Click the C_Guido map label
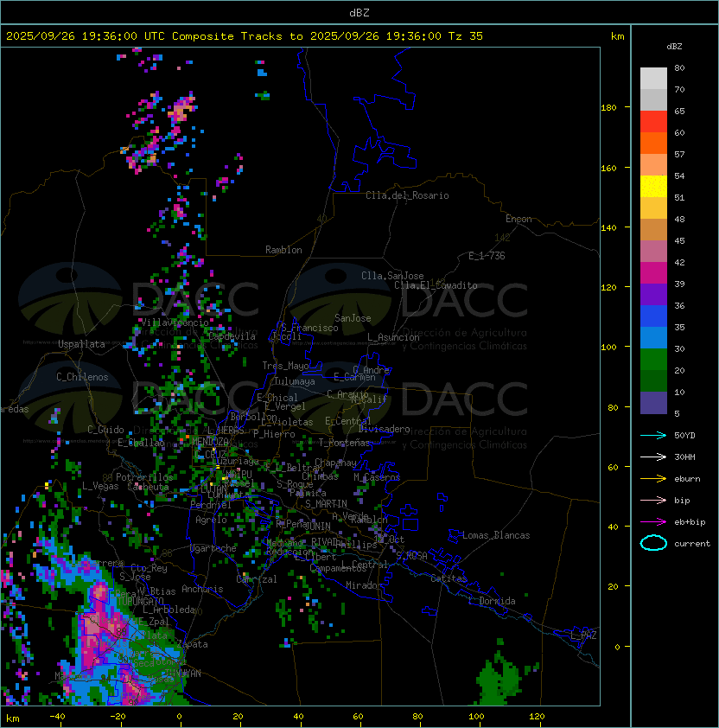719x728 pixels. click(105, 430)
